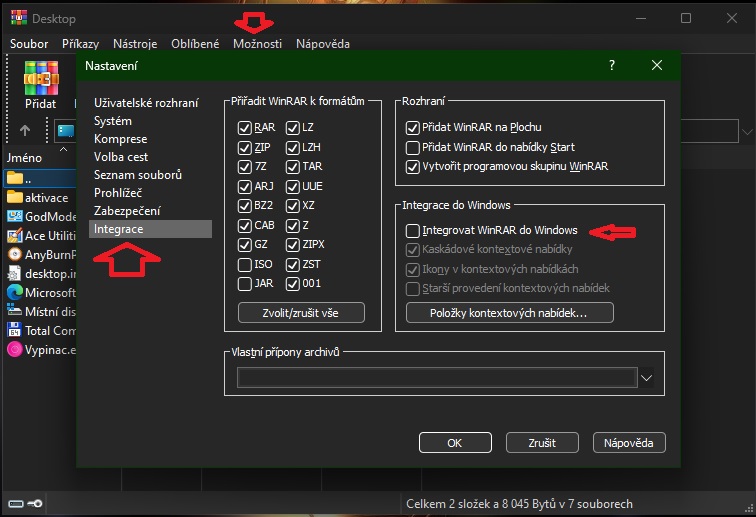
Task: Click the AnyBurn shortcut icon
Action: (15, 254)
